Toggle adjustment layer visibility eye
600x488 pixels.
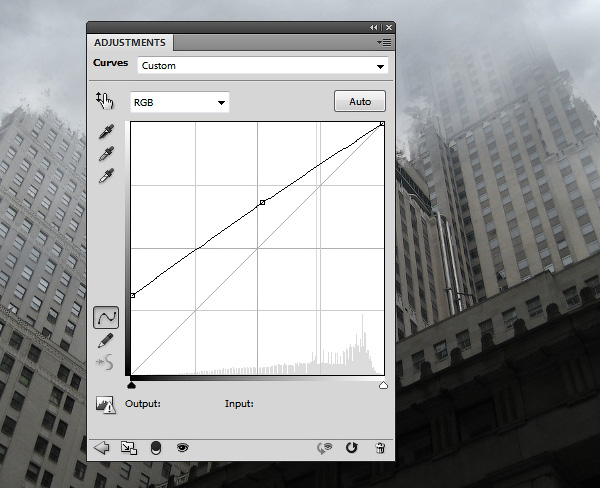[183, 448]
